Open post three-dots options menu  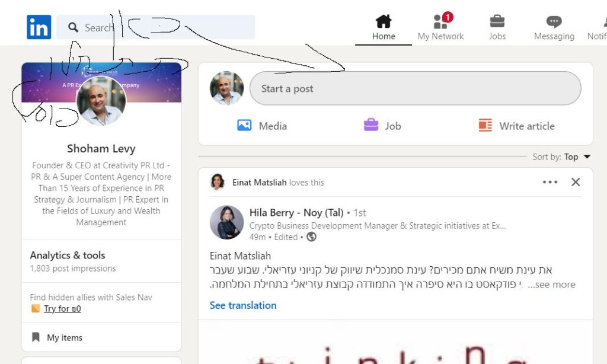click(x=550, y=182)
